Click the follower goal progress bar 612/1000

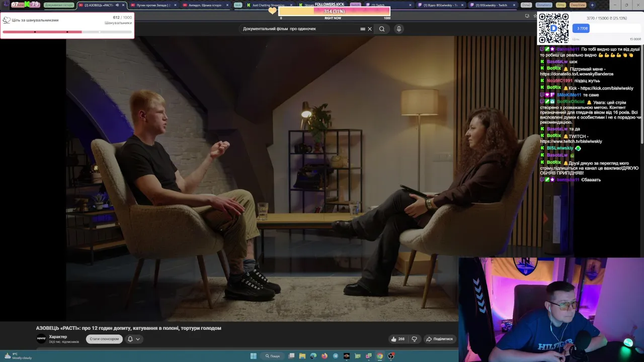coord(67,32)
